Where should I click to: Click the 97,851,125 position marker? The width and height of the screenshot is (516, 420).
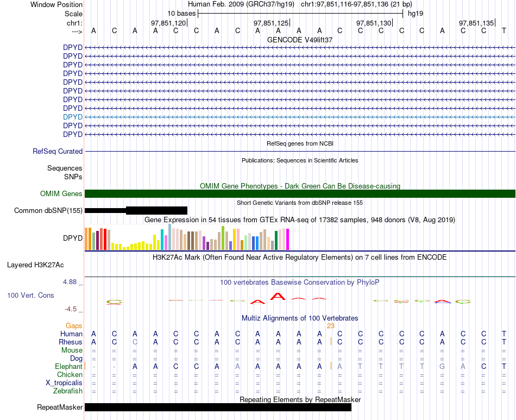271,23
